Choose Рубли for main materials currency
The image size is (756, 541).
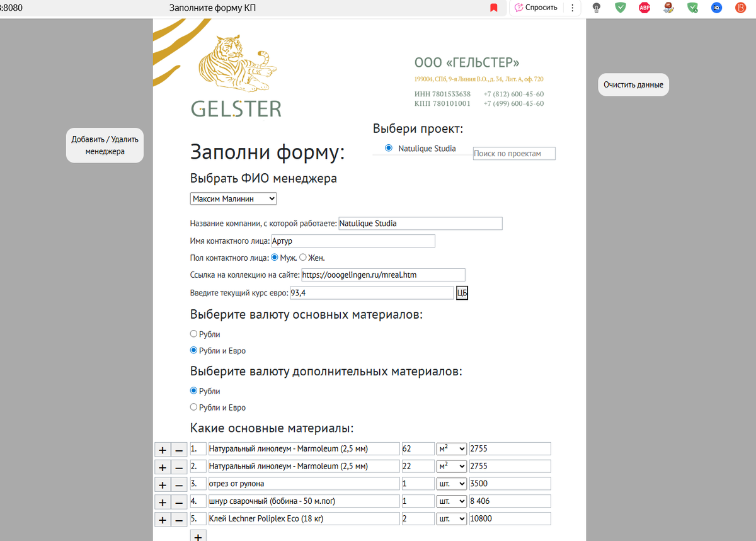pyautogui.click(x=194, y=334)
